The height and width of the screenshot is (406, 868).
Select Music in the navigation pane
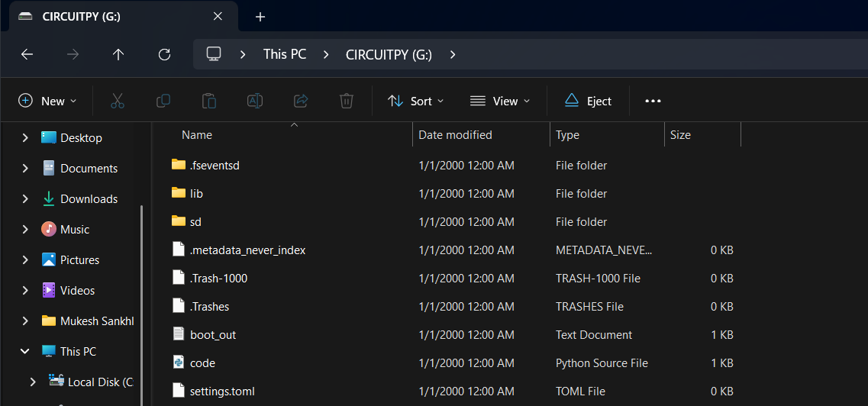coord(75,229)
